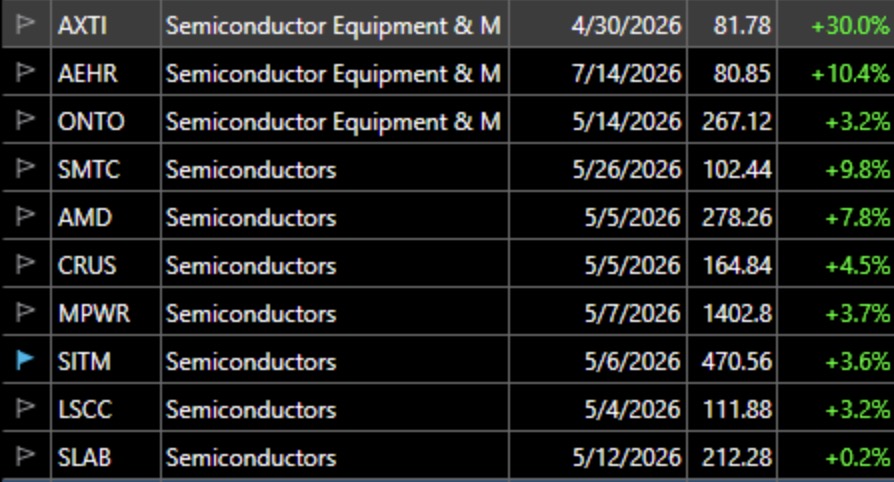Unflag the blue SITM flag
894x482 pixels.
[x=26, y=361]
